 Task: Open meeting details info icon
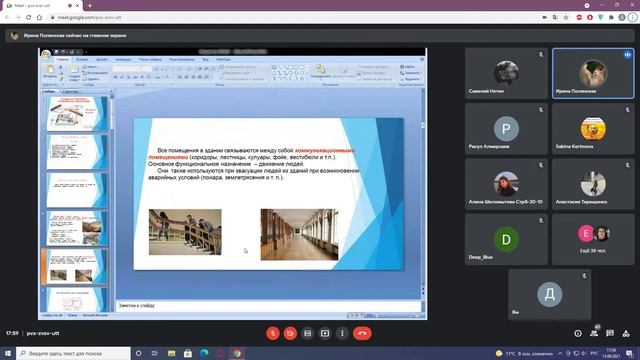point(578,333)
